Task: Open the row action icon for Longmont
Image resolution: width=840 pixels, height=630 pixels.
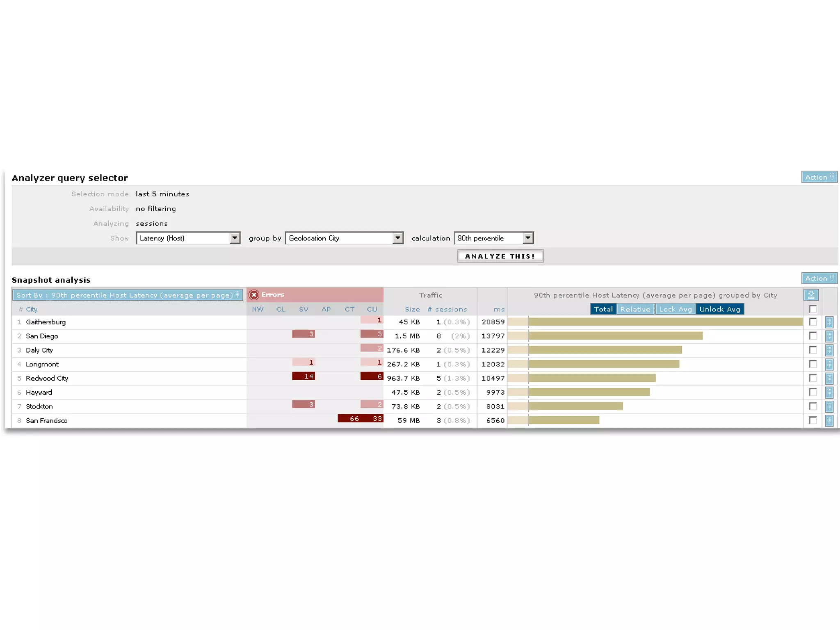Action: pyautogui.click(x=829, y=364)
